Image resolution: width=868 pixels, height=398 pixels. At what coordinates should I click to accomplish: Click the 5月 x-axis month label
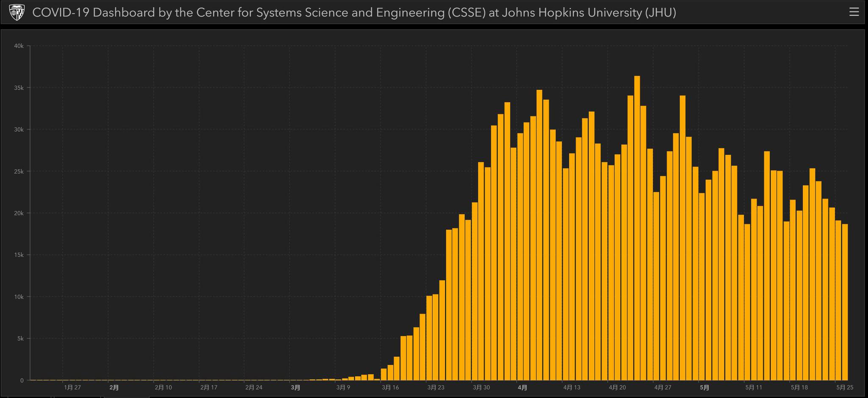[704, 387]
